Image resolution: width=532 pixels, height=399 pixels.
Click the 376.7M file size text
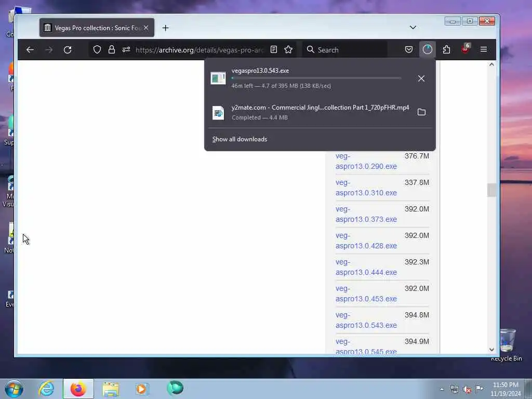click(x=417, y=156)
